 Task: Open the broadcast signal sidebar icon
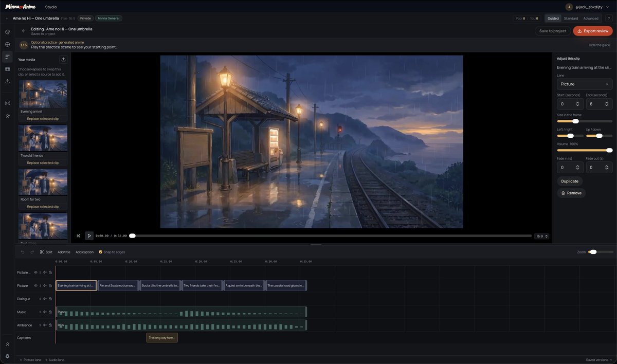pyautogui.click(x=7, y=103)
